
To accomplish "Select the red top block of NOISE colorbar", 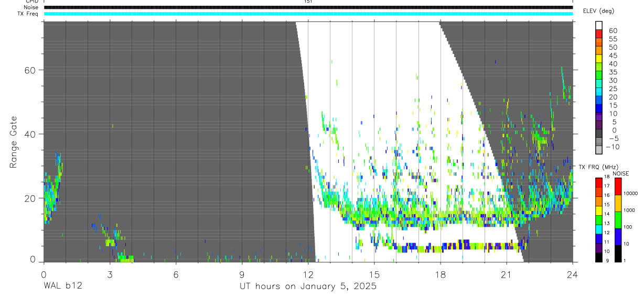I will [x=618, y=186].
